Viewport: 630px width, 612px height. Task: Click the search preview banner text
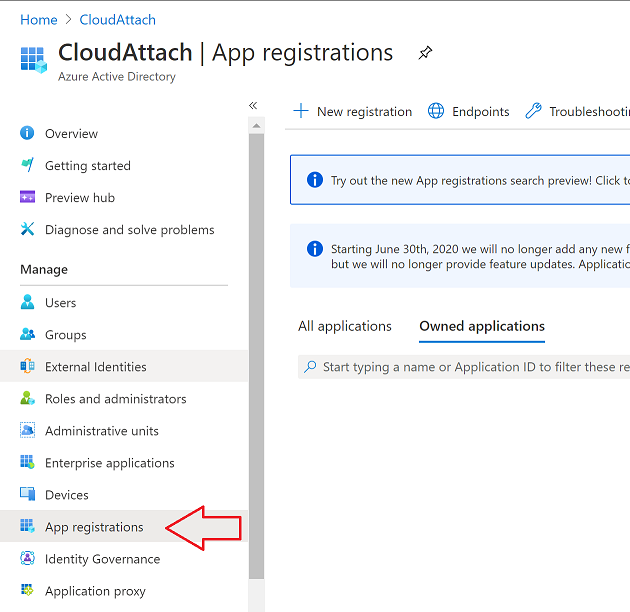480,180
